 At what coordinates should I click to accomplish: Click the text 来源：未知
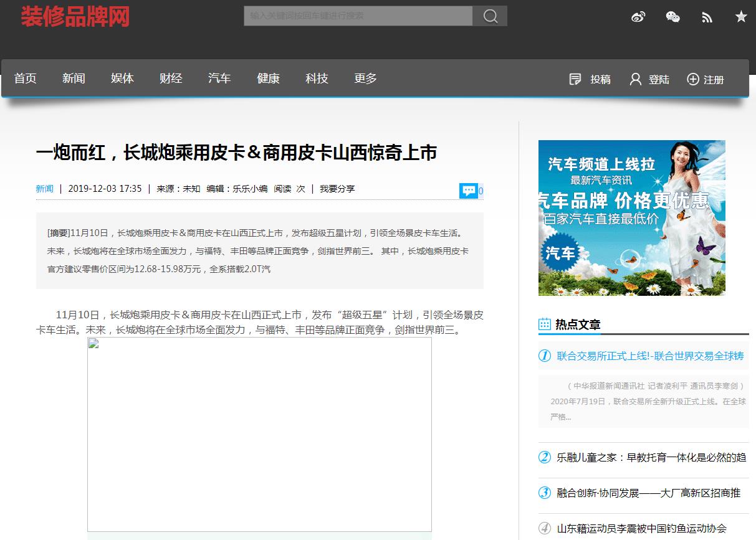pos(178,189)
